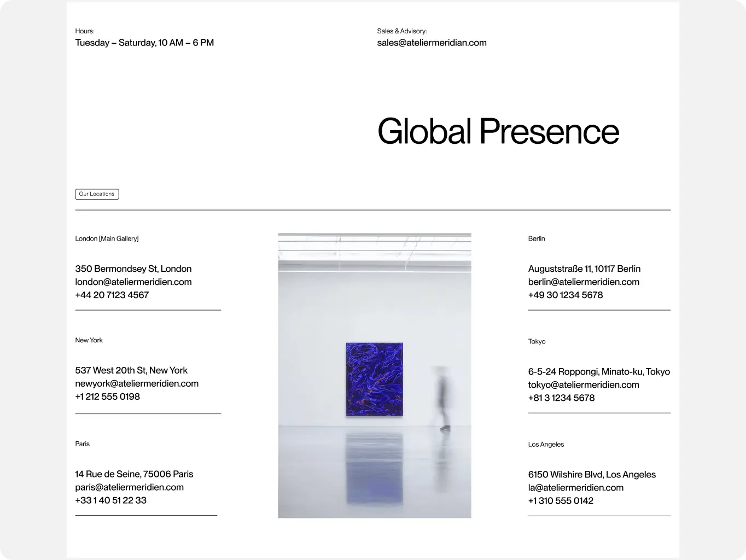Screen dimensions: 746x560
Task: Click the Berlin location label
Action: point(537,239)
